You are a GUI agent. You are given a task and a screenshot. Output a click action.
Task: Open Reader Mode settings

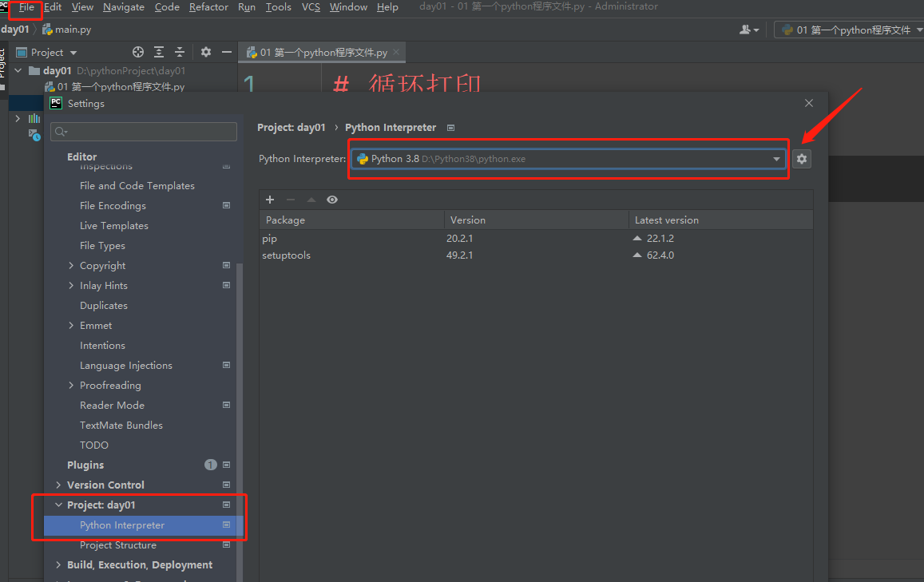[112, 406]
